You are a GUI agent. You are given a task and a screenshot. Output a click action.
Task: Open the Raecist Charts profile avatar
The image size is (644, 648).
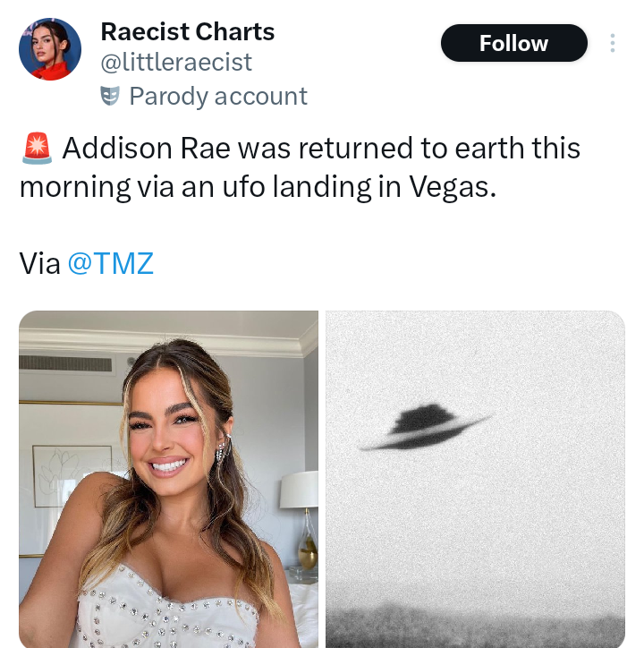[x=50, y=49]
